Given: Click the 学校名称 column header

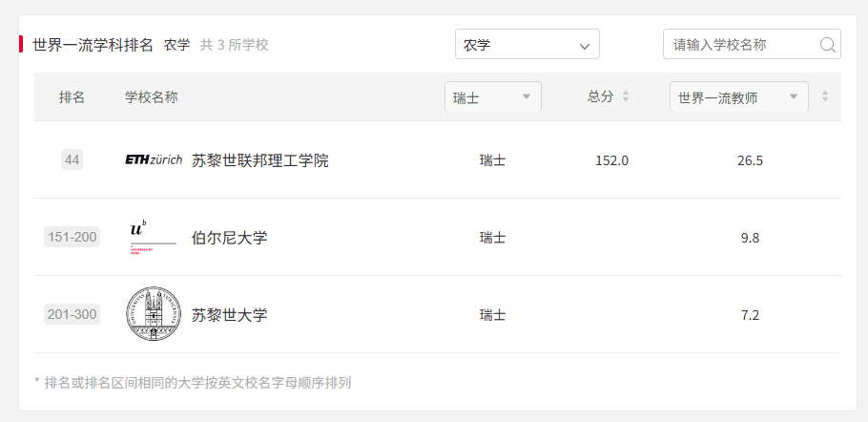Looking at the screenshot, I should coord(151,97).
